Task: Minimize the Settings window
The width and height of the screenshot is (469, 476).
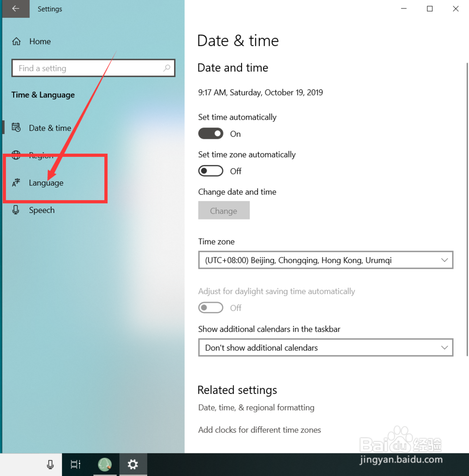Action: click(404, 8)
